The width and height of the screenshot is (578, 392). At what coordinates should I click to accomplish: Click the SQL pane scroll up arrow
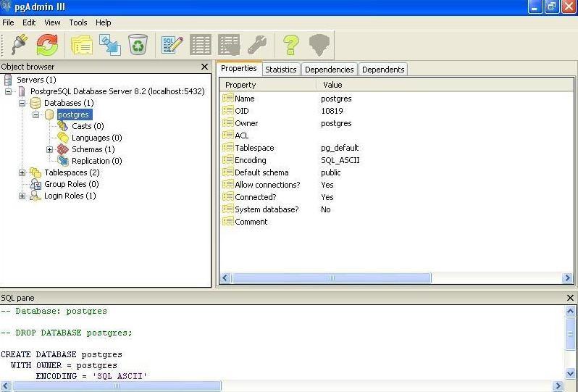570,312
